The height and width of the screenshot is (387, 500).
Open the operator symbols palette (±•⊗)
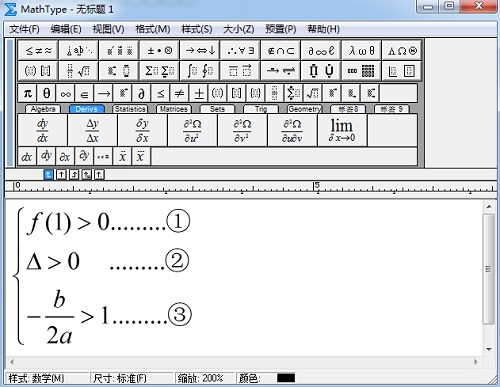[x=159, y=51]
